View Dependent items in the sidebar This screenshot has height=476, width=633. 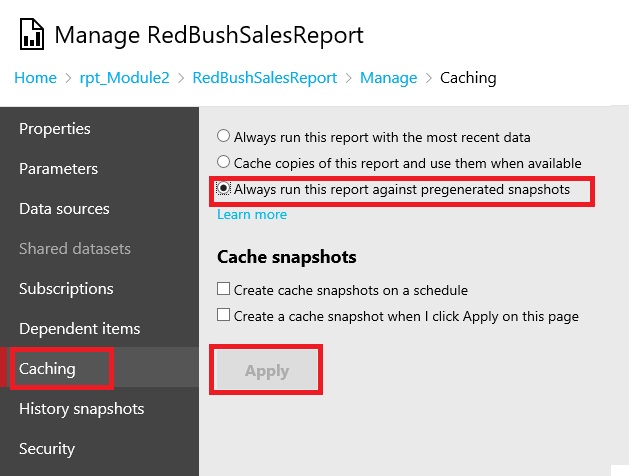(80, 329)
